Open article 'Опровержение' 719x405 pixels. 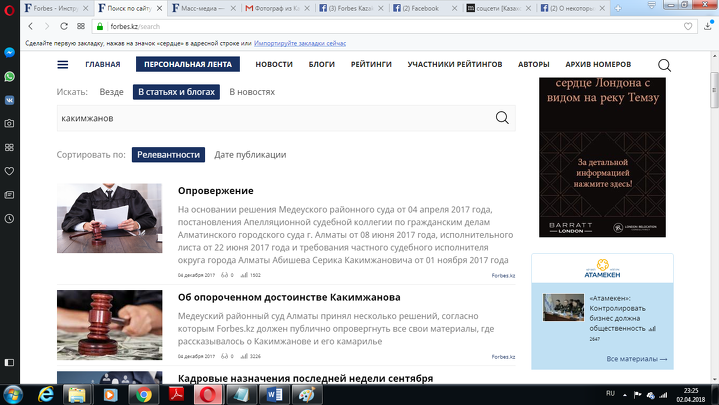216,190
